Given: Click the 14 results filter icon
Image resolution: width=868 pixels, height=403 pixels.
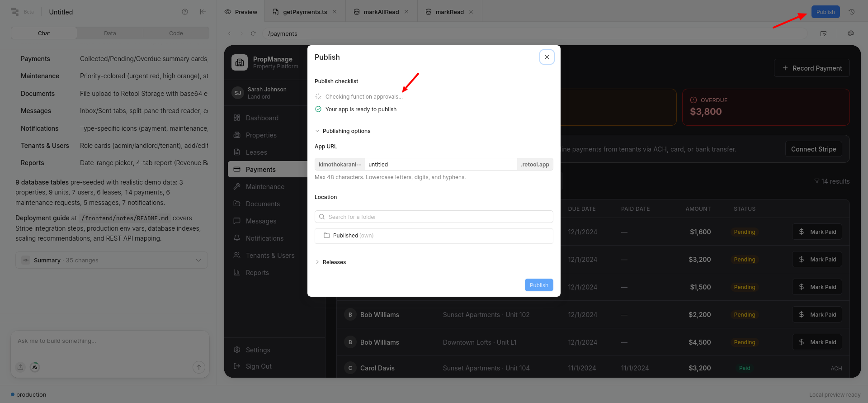Looking at the screenshot, I should [x=817, y=181].
